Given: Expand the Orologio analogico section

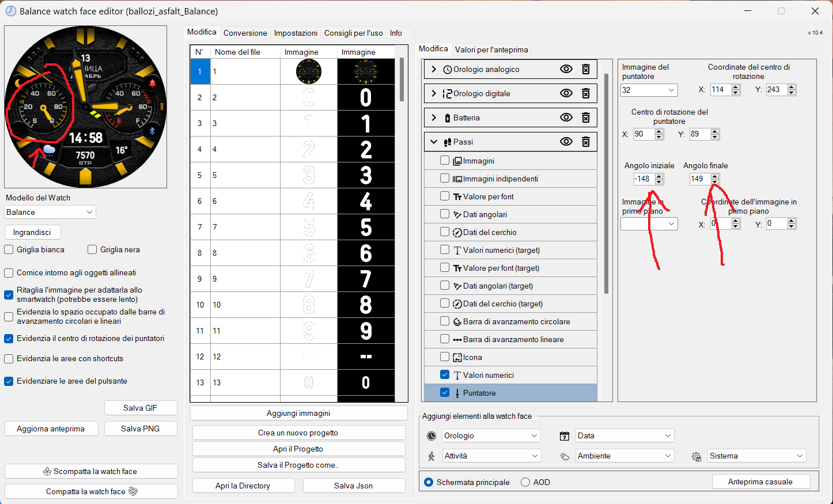Looking at the screenshot, I should (434, 69).
